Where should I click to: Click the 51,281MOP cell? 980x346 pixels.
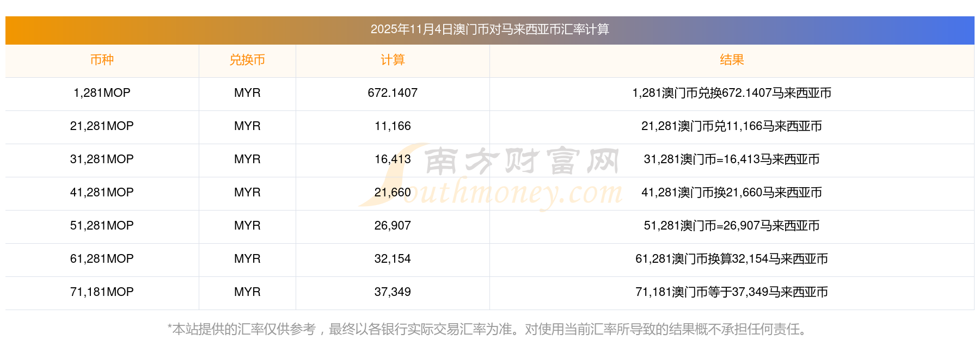(102, 226)
